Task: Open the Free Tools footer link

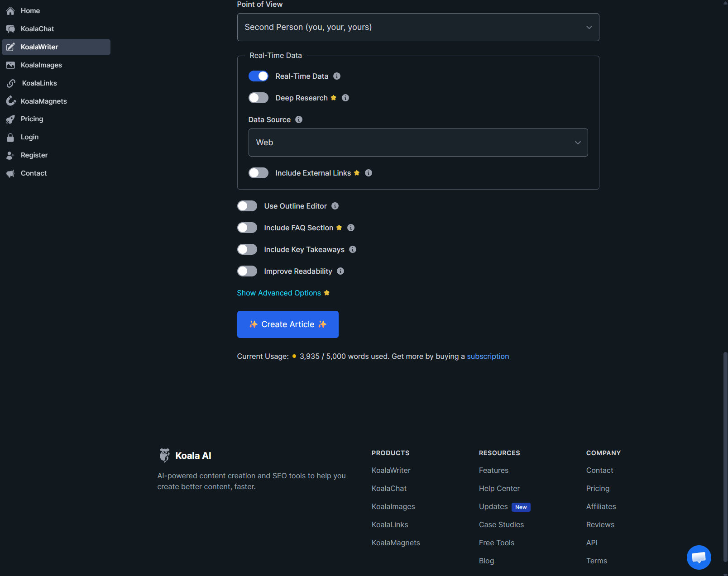Action: [497, 543]
